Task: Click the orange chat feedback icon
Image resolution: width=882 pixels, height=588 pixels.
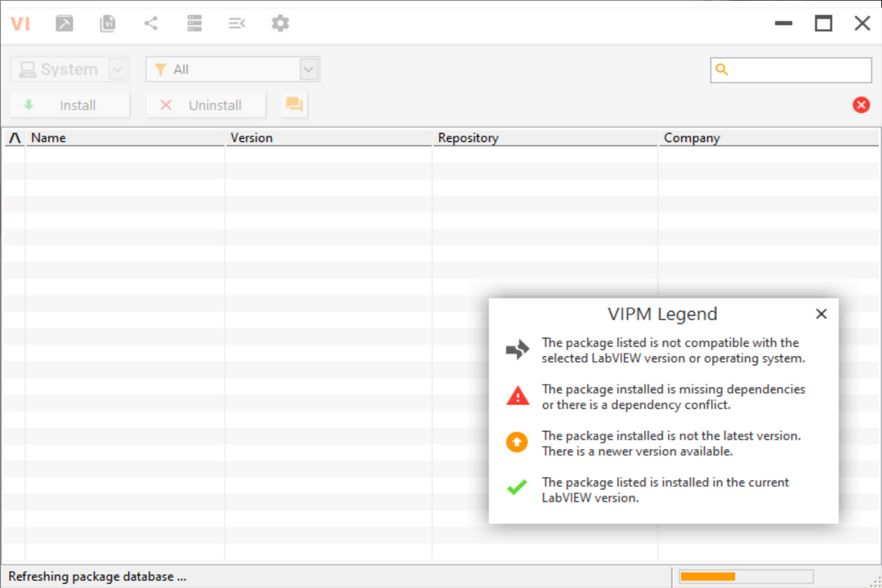Action: pyautogui.click(x=294, y=105)
